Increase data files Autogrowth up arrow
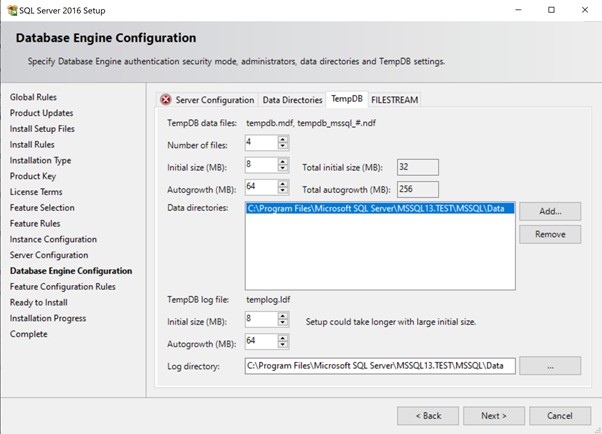 tap(283, 184)
